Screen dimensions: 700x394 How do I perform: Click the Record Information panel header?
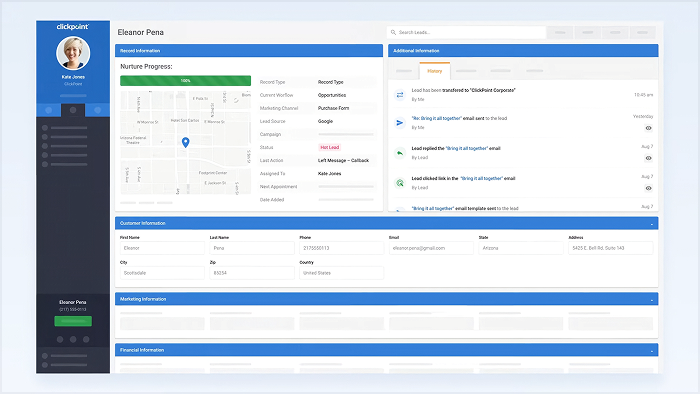click(249, 50)
